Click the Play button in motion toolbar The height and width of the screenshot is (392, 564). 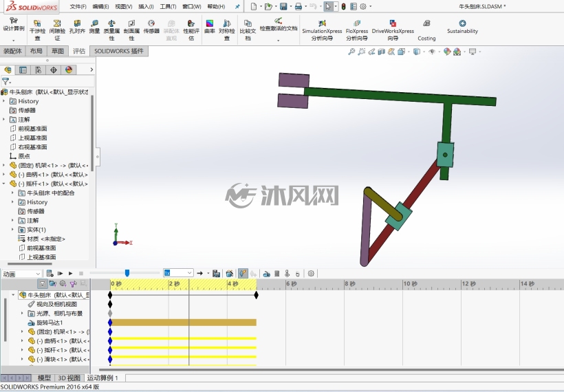tap(70, 273)
